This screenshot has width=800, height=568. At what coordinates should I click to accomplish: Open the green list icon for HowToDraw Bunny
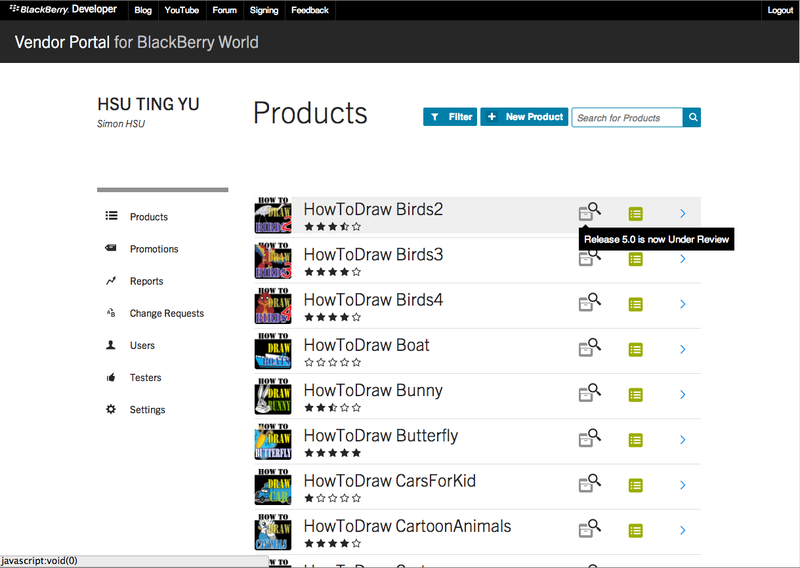[635, 395]
